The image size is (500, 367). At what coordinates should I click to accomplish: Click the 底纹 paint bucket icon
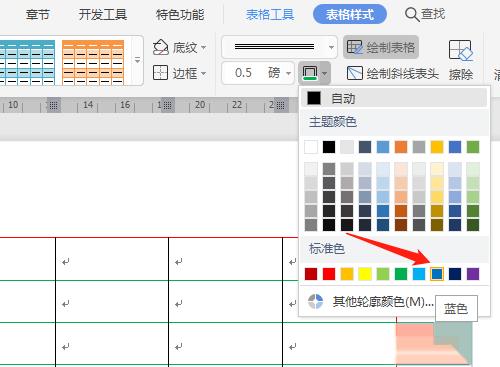click(x=160, y=48)
